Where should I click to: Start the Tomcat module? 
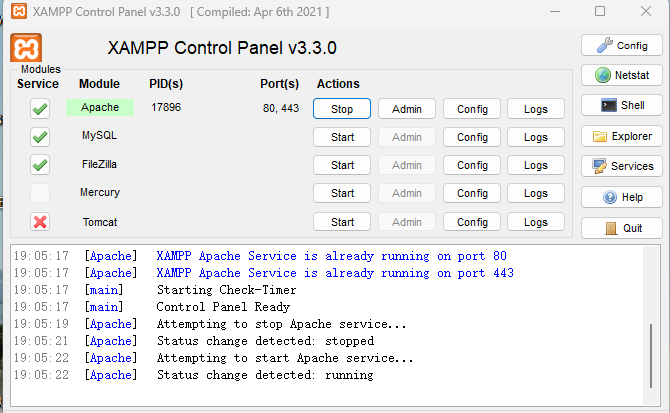(342, 222)
